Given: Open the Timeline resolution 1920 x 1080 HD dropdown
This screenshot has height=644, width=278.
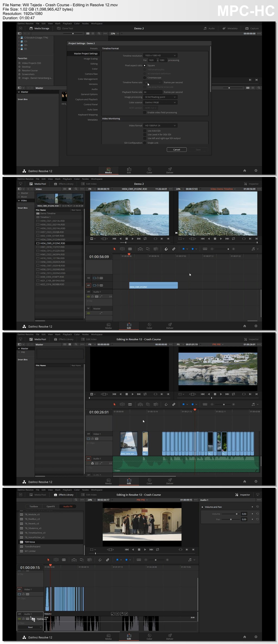Looking at the screenshot, I should [x=160, y=55].
